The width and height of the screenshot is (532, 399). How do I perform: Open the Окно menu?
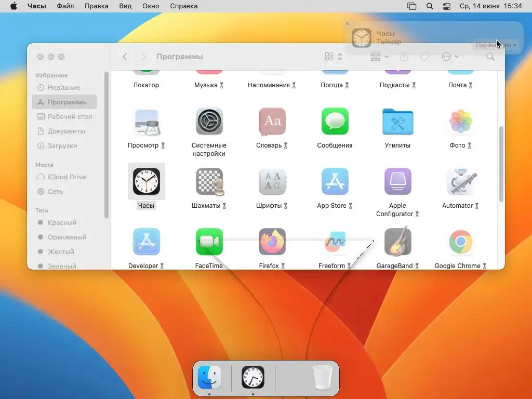click(151, 6)
